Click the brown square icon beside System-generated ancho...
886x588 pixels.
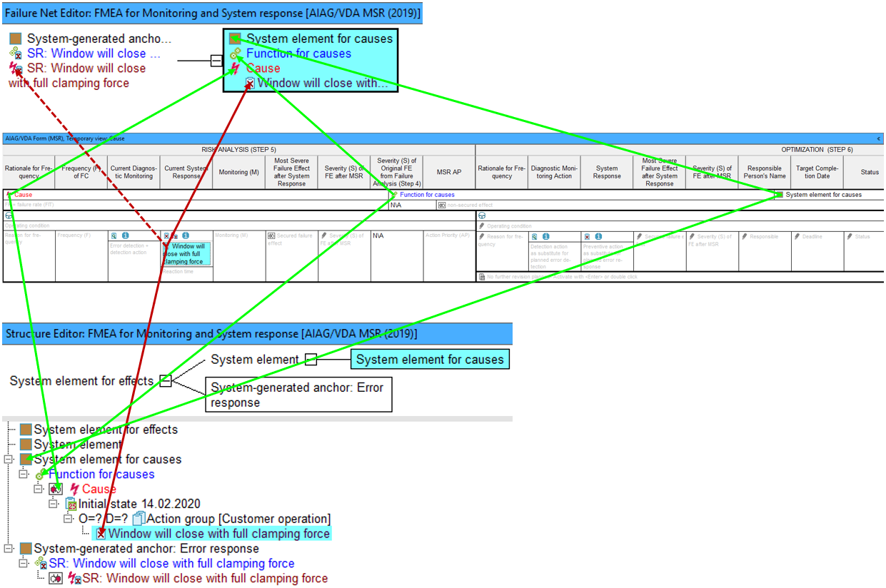(16, 39)
